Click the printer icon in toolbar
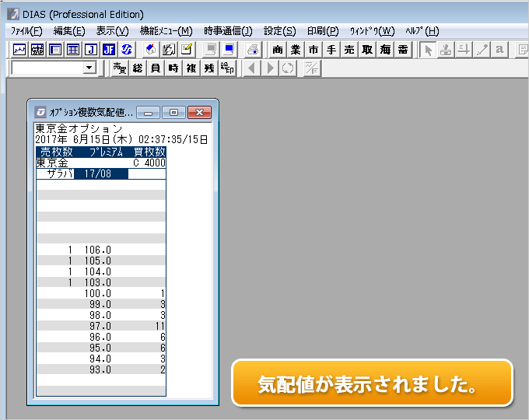 [253, 50]
